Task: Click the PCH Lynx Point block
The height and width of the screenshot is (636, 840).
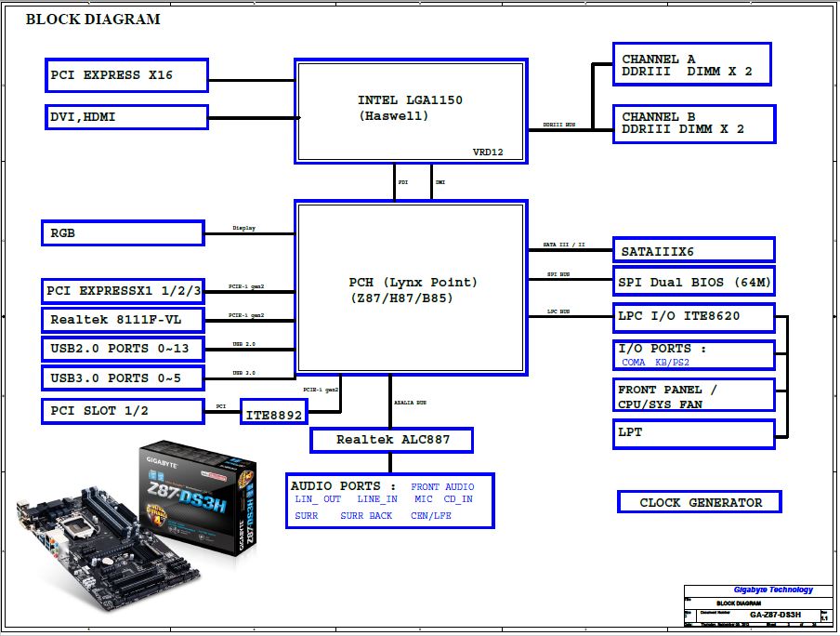Action: (411, 288)
